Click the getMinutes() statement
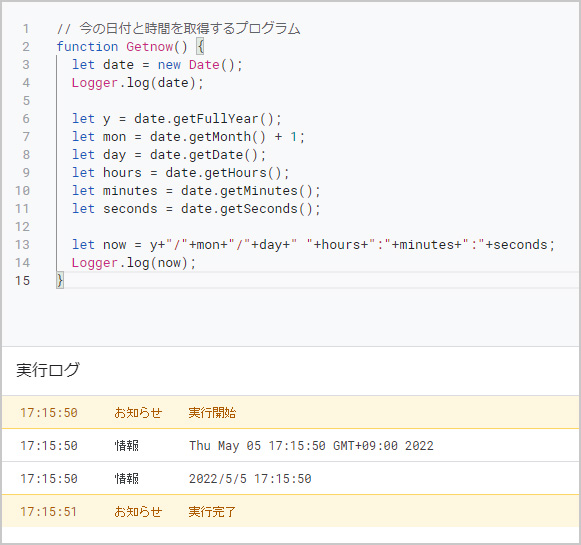This screenshot has height=545, width=581. (196, 190)
